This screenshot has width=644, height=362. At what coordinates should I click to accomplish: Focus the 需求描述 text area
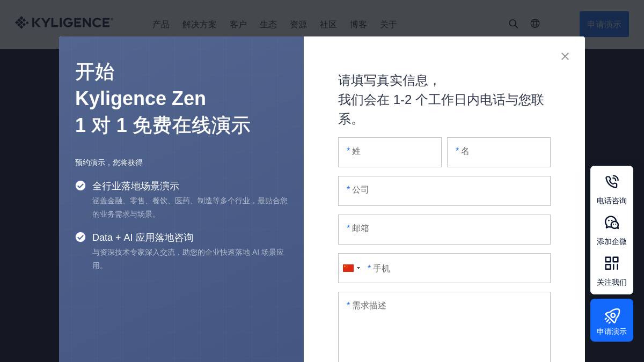point(444,327)
